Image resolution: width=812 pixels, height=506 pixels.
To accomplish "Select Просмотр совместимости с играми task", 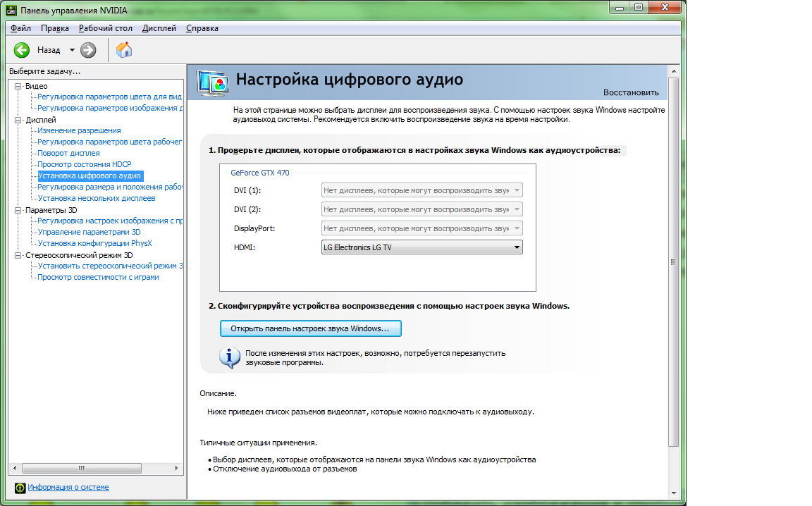I will click(99, 278).
